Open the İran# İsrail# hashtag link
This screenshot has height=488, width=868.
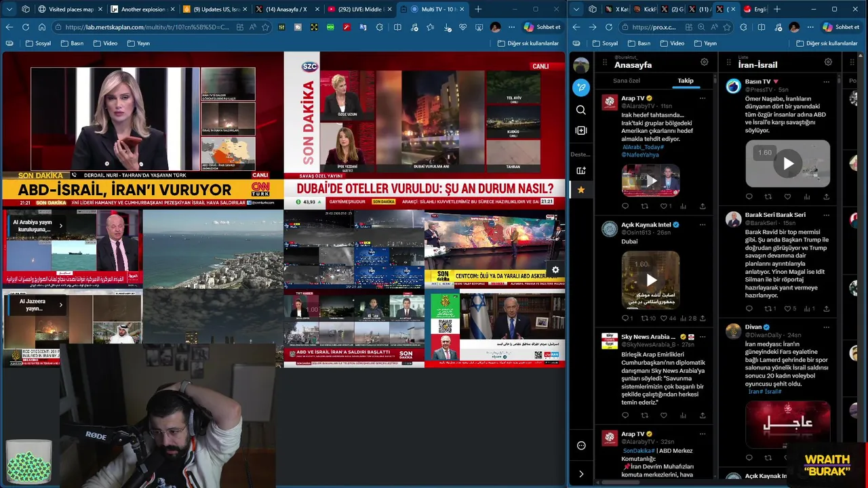[765, 392]
